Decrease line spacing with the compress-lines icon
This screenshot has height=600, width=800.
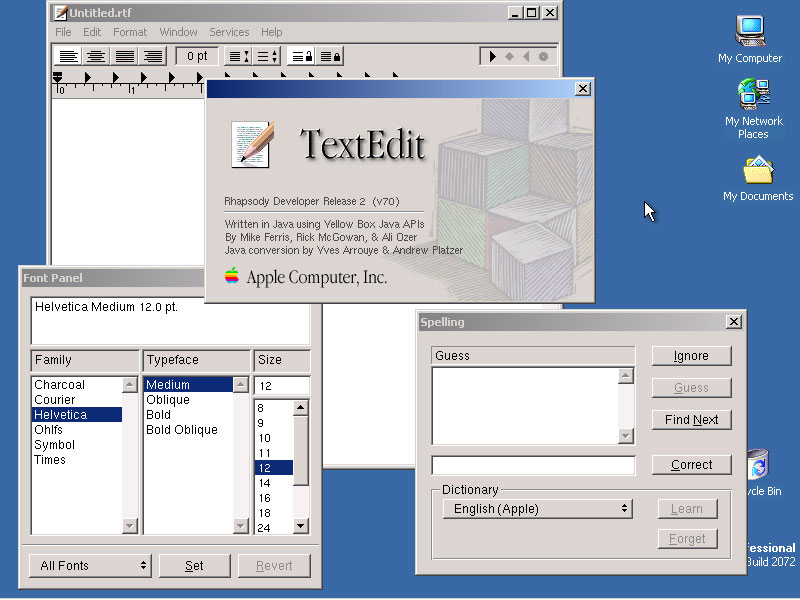click(239, 56)
